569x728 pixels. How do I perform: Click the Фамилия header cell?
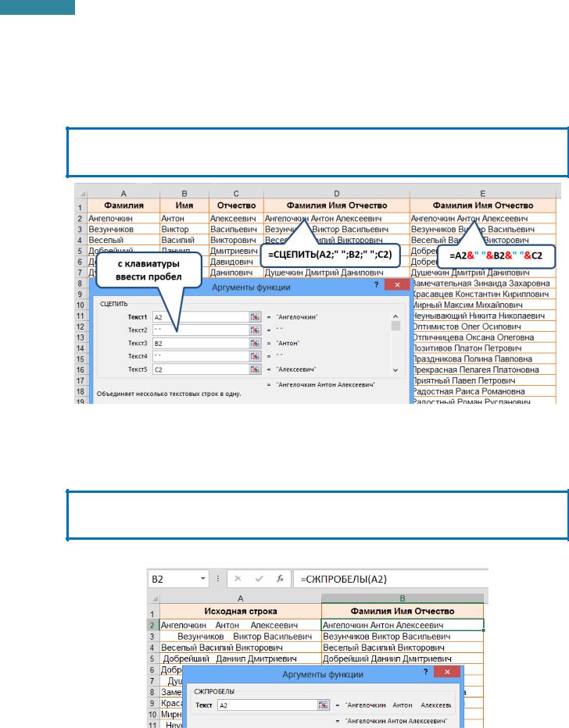(123, 205)
